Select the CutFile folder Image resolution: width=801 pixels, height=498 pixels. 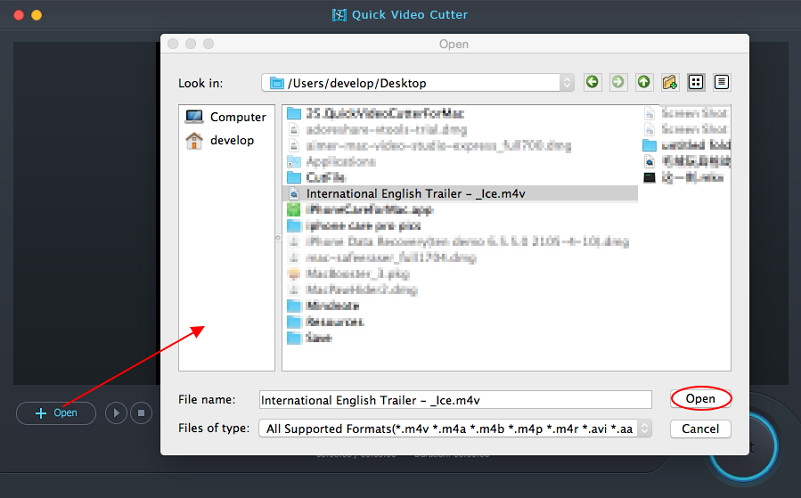click(316, 178)
